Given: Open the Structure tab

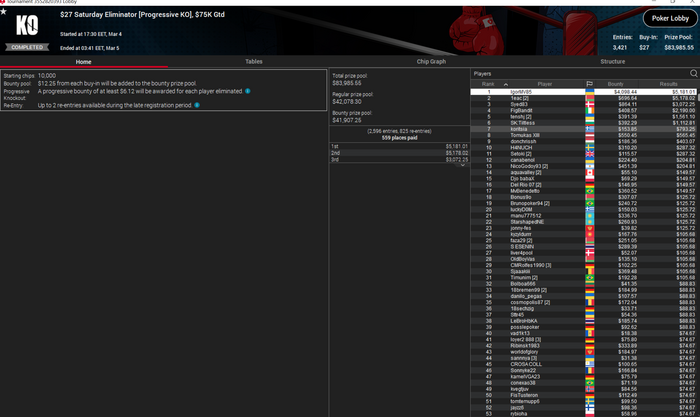Looking at the screenshot, I should coord(612,62).
